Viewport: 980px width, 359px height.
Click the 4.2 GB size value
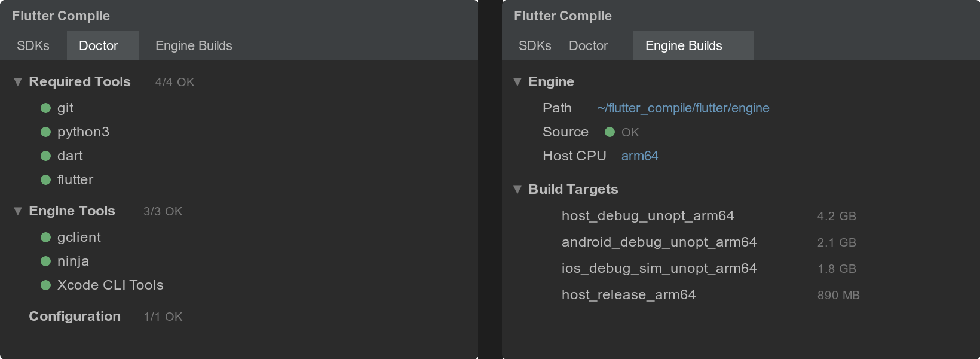click(x=837, y=216)
